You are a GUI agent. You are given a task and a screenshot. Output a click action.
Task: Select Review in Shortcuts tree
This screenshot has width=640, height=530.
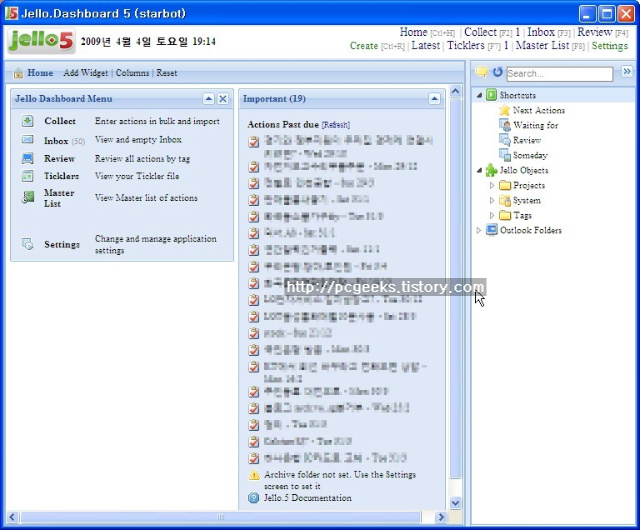527,140
